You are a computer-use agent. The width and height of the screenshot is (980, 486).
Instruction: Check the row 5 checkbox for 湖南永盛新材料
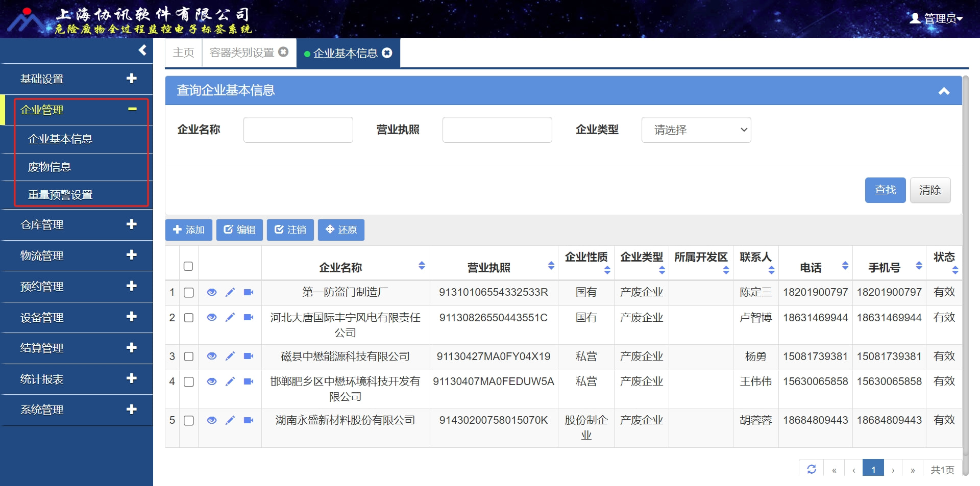(189, 421)
